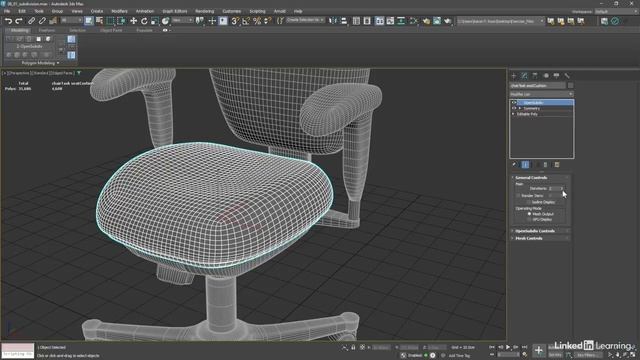This screenshot has width=640, height=360.
Task: Open Motion command panel icon
Action: (x=546, y=76)
